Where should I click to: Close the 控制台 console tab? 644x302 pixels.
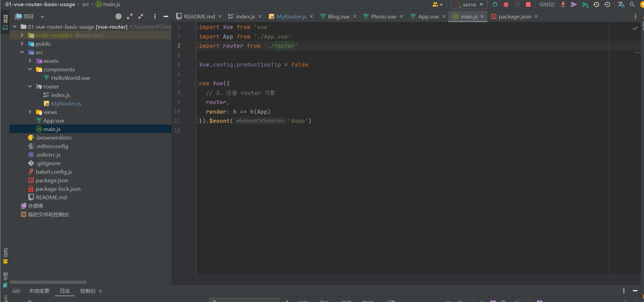100,291
